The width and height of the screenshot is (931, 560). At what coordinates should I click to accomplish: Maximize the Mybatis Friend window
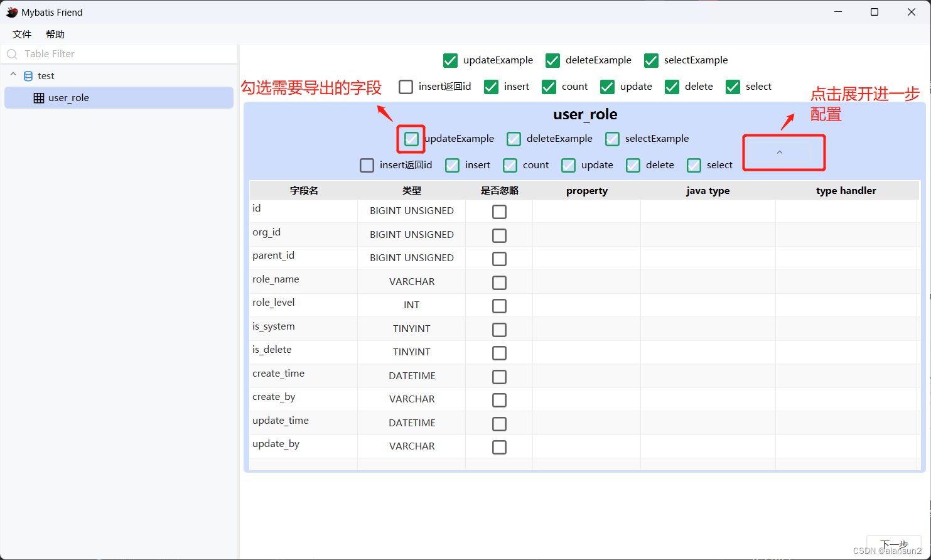(874, 12)
